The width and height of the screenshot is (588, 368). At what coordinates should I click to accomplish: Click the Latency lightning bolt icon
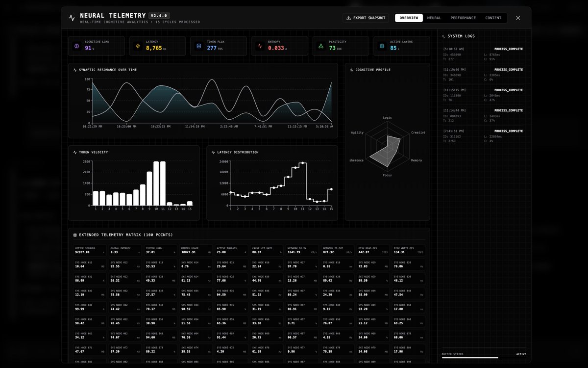coord(138,46)
